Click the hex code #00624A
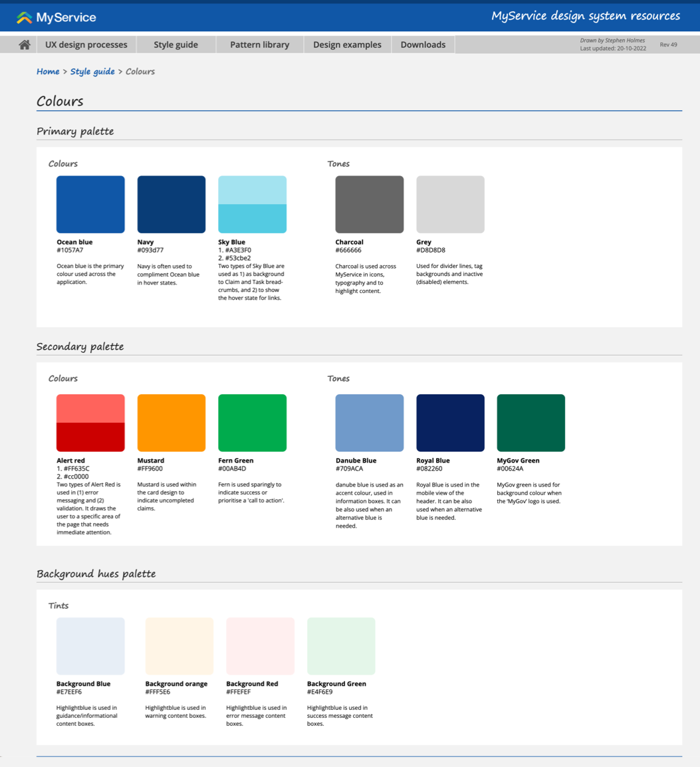The image size is (700, 767). click(x=510, y=469)
